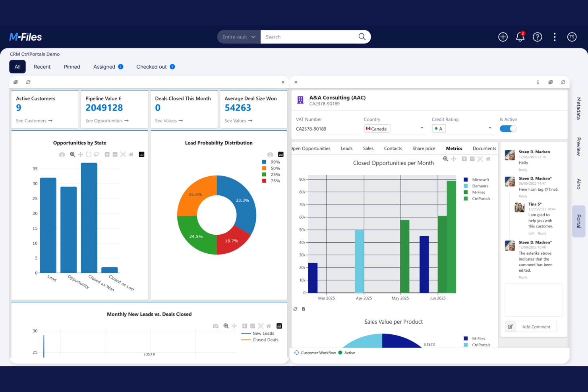This screenshot has width=588, height=392.
Task: Switch to the Pinned tab
Action: 72,67
